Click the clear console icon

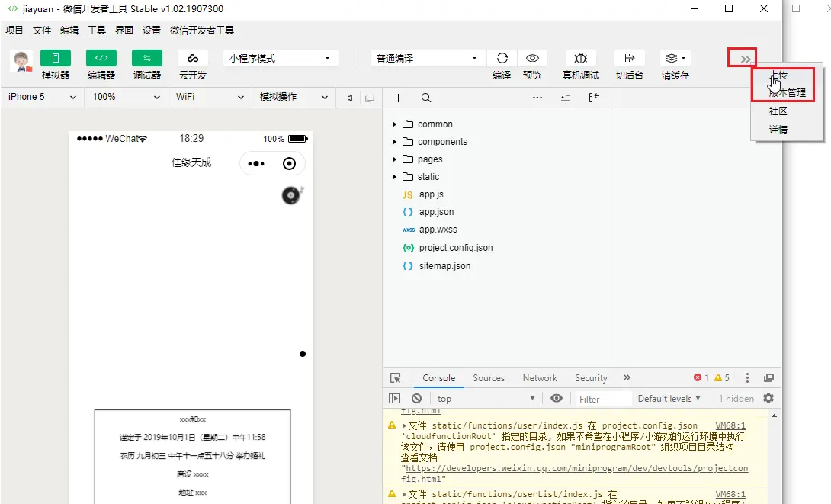click(x=416, y=399)
